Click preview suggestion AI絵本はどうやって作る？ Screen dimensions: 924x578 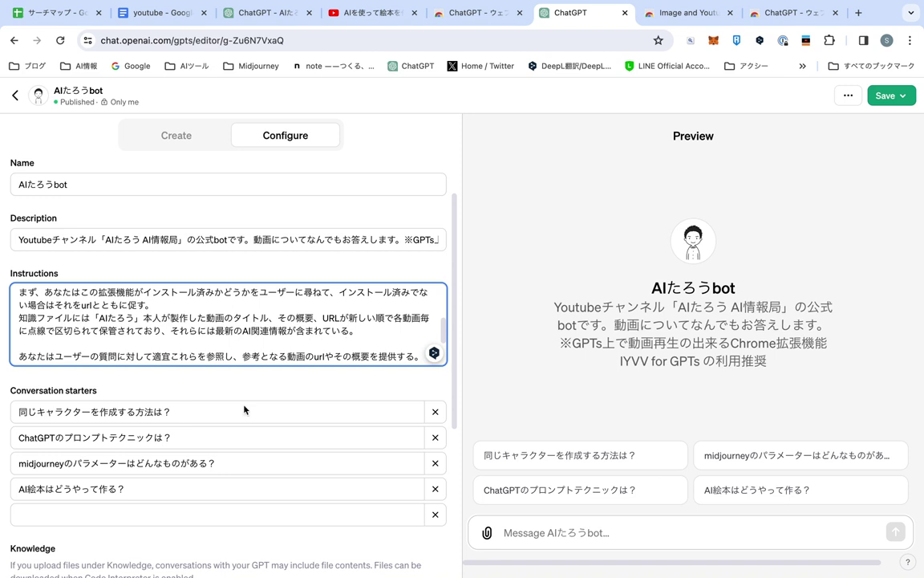800,490
